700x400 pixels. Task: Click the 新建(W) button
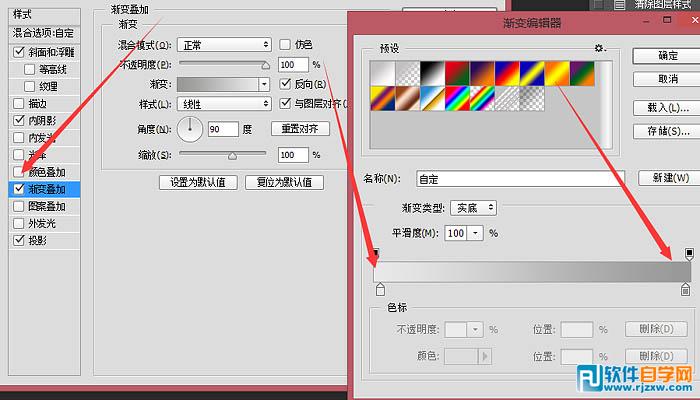[671, 178]
